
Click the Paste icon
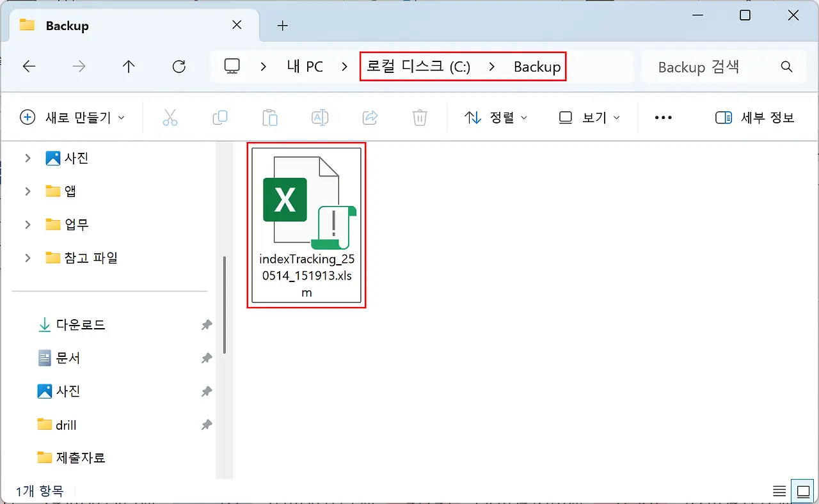click(x=269, y=117)
